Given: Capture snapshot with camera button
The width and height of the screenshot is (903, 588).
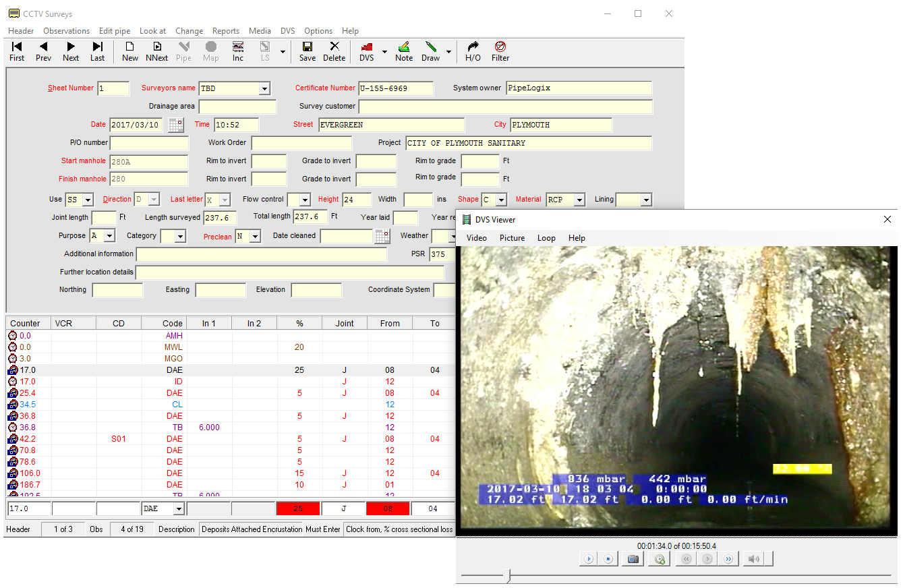Looking at the screenshot, I should tap(633, 559).
